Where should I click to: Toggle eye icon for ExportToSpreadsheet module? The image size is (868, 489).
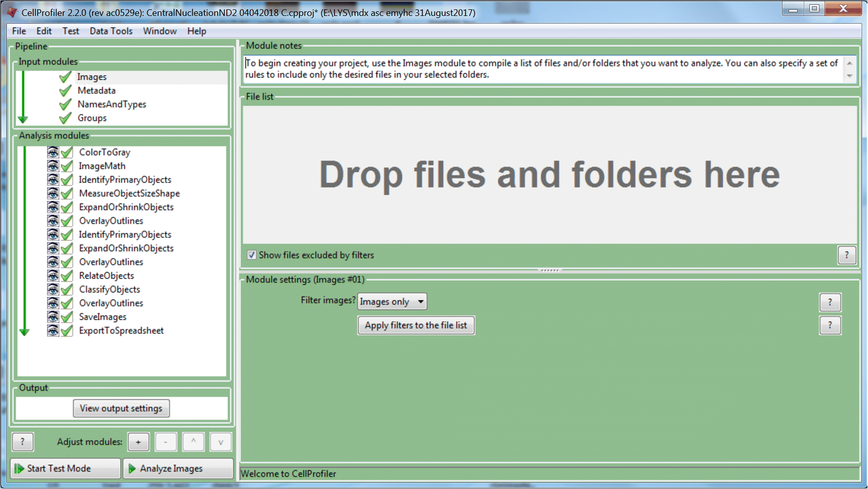click(x=53, y=331)
